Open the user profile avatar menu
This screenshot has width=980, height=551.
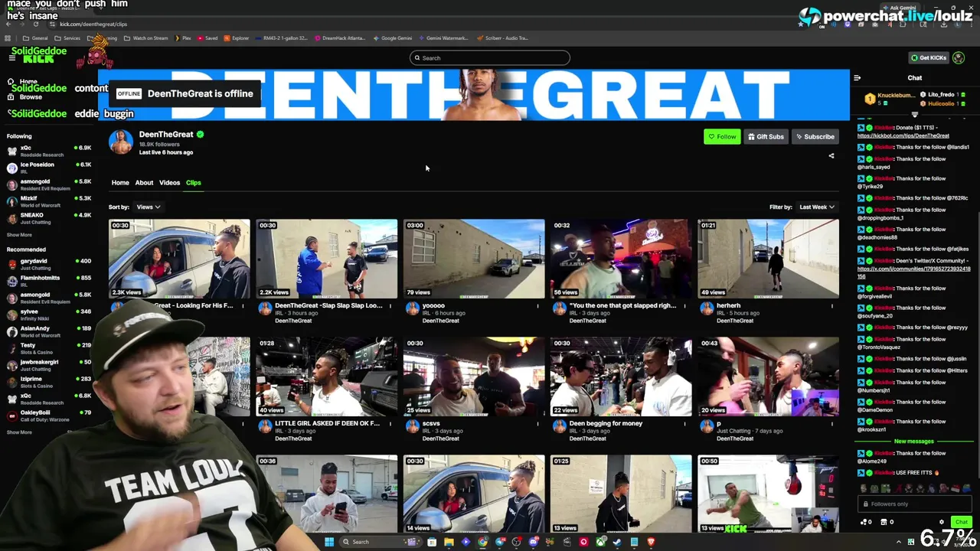(959, 57)
